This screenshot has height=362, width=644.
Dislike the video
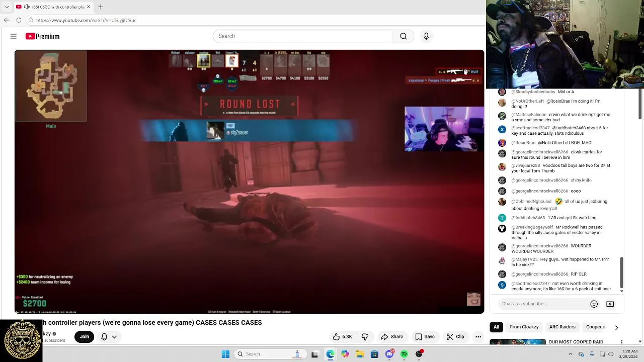(x=365, y=337)
